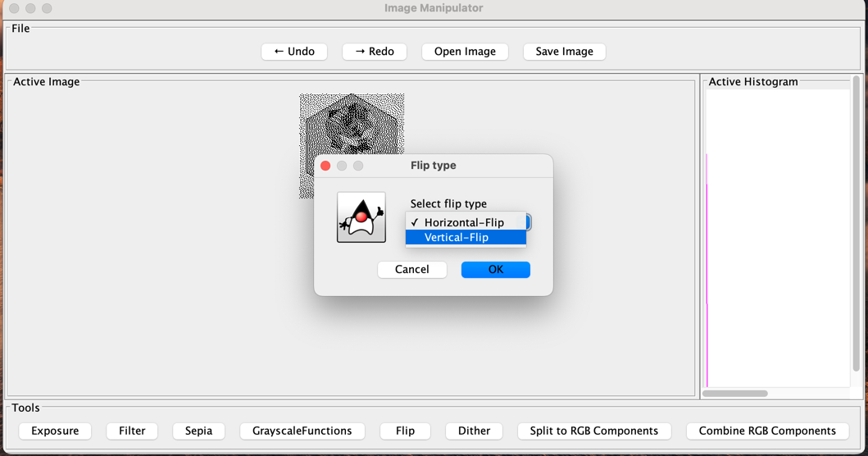The width and height of the screenshot is (868, 456).
Task: Click the Redo button
Action: 375,52
